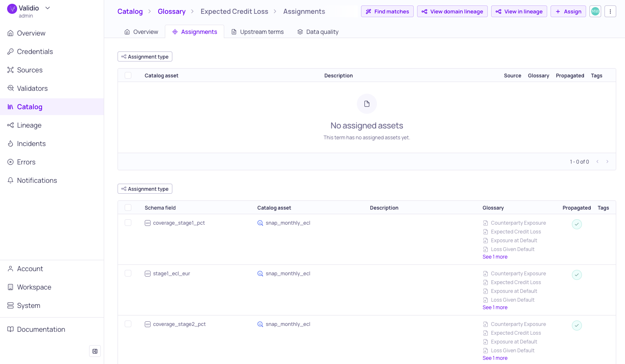Screen dimensions: 625x364
Task: Open the workspace switcher chevron next to Validio
Action: click(x=48, y=8)
